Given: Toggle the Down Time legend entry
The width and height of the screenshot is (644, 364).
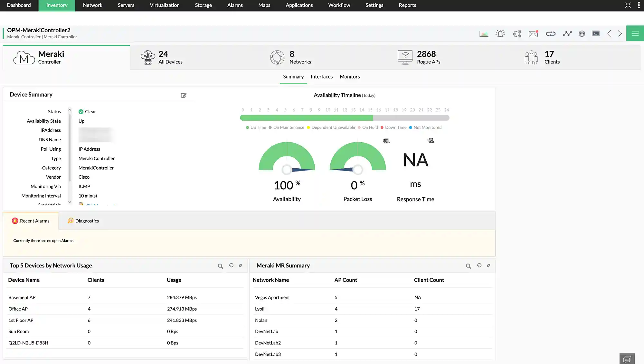Looking at the screenshot, I should pyautogui.click(x=393, y=127).
